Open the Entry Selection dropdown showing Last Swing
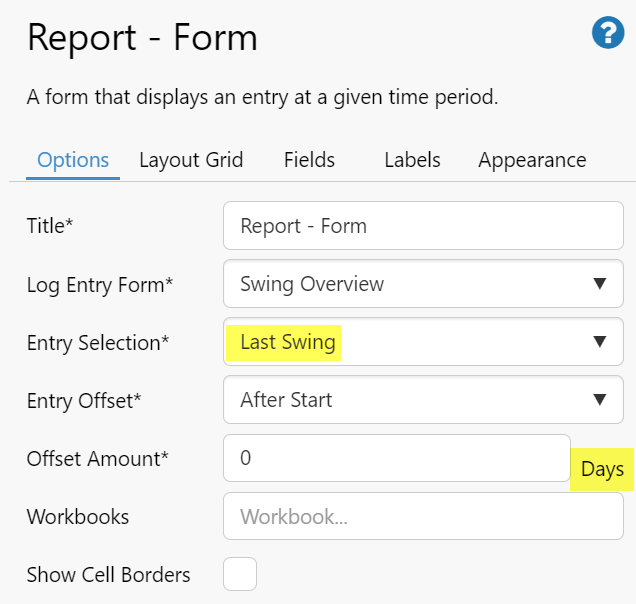The image size is (636, 604). coord(423,342)
